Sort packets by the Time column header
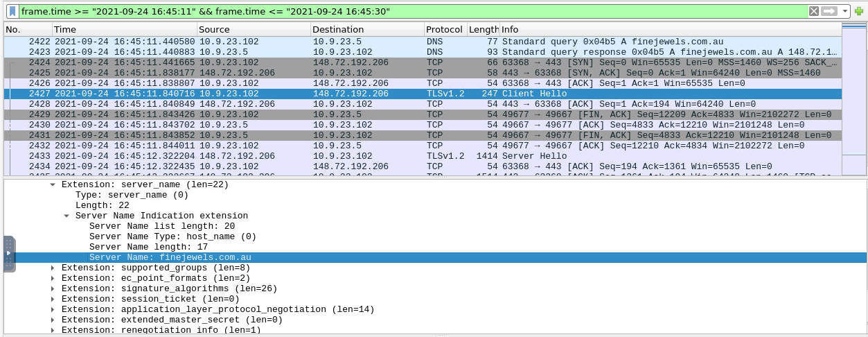Viewport: 868px width, 337px height. 125,30
